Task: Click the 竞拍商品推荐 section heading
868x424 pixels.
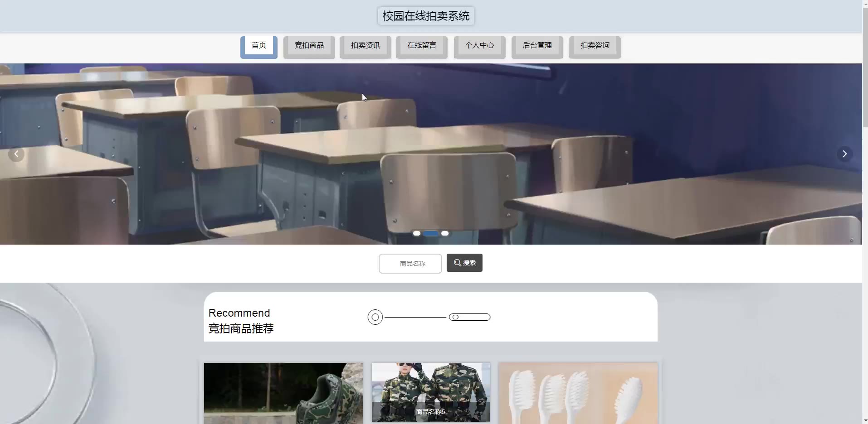Action: click(241, 328)
